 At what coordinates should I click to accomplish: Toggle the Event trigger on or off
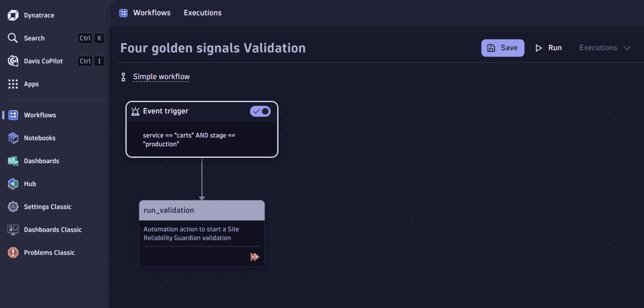pyautogui.click(x=260, y=111)
